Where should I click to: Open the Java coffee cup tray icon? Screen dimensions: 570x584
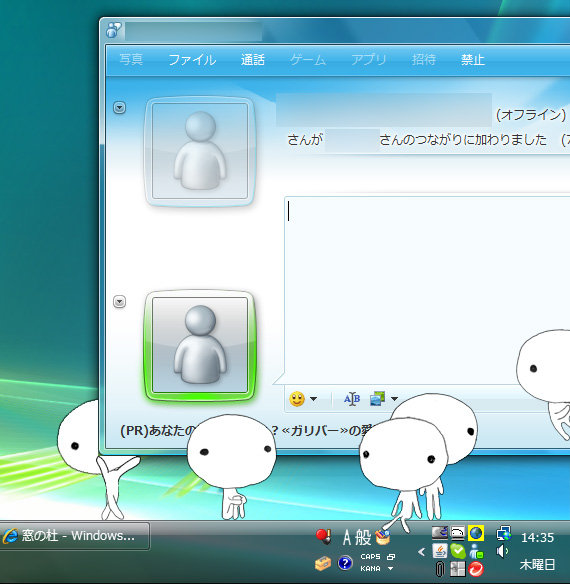coord(440,551)
